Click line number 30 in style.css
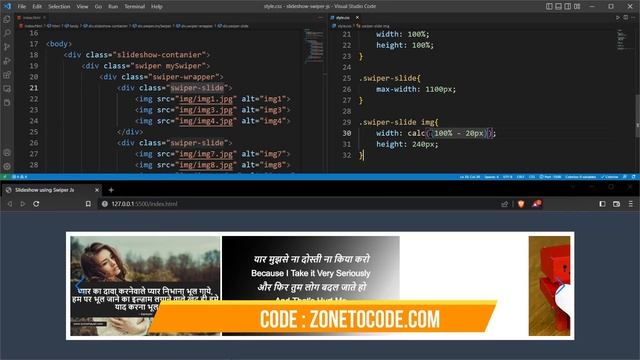 click(347, 133)
